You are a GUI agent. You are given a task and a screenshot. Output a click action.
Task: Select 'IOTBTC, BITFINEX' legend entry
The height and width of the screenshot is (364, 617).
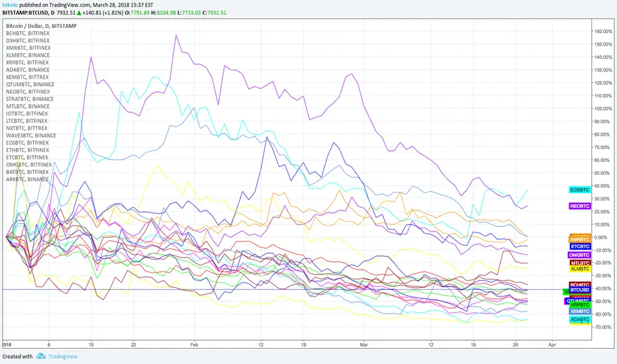click(x=26, y=113)
